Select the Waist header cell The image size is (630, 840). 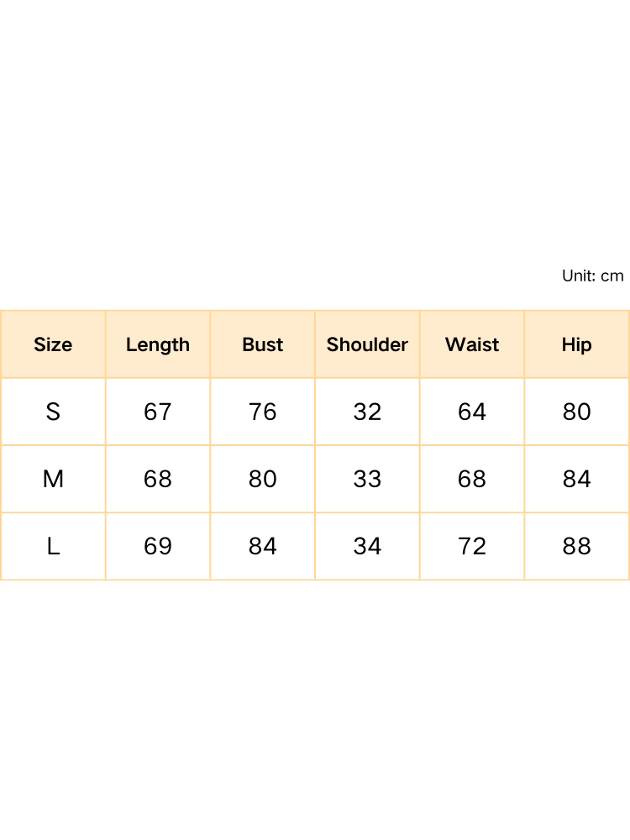pyautogui.click(x=472, y=344)
